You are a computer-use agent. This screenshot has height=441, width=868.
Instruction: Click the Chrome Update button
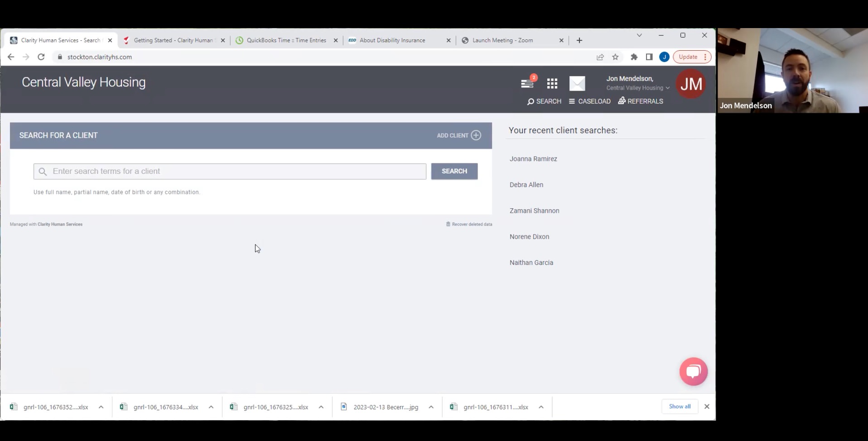(x=692, y=57)
